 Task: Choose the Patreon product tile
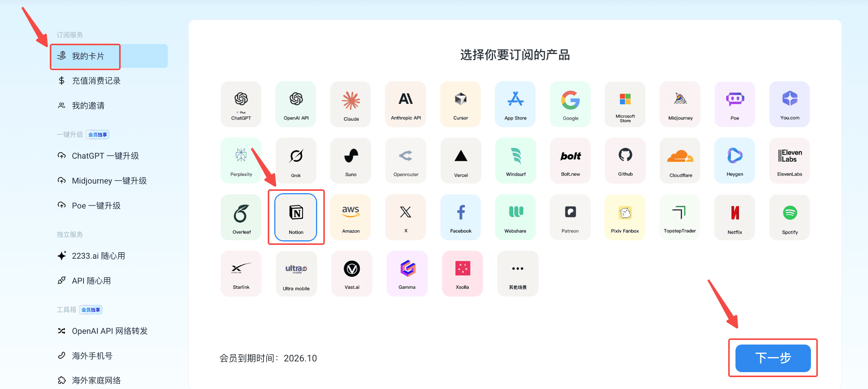[570, 217]
